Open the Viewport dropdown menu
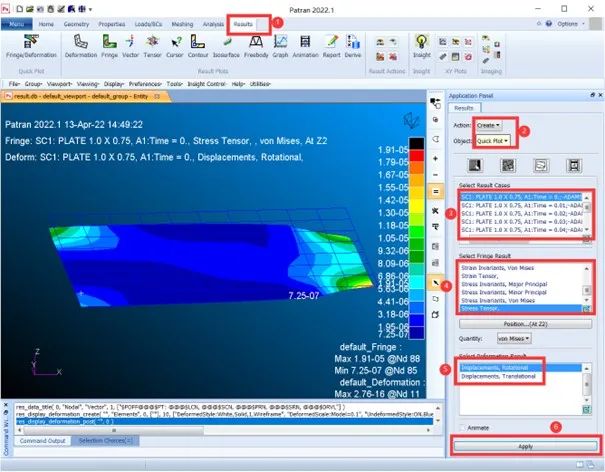This screenshot has width=605, height=472. tap(60, 84)
